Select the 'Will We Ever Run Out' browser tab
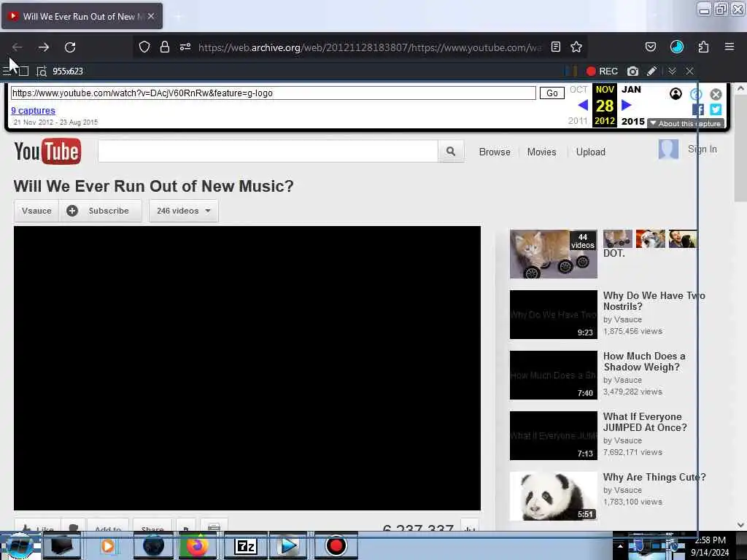Screen dimensions: 747x560 click(82, 16)
